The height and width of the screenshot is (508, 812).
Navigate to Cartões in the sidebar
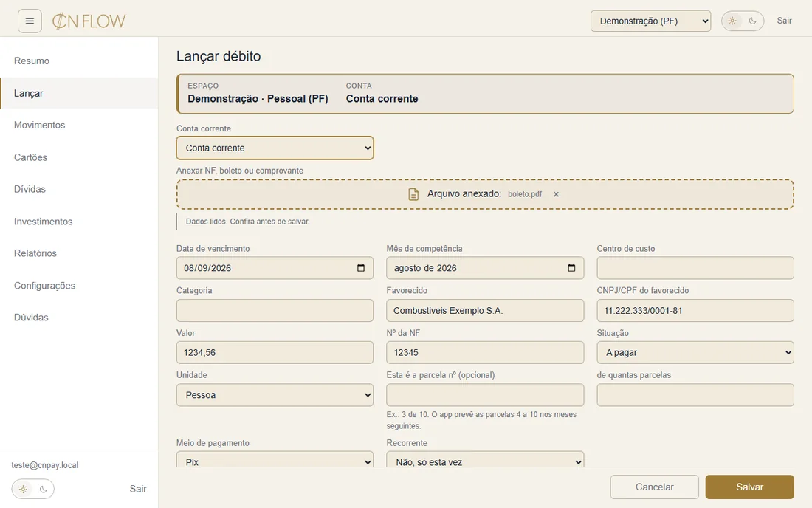(79, 157)
